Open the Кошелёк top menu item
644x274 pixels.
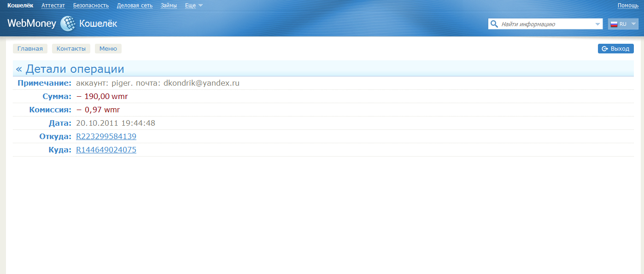[x=20, y=6]
